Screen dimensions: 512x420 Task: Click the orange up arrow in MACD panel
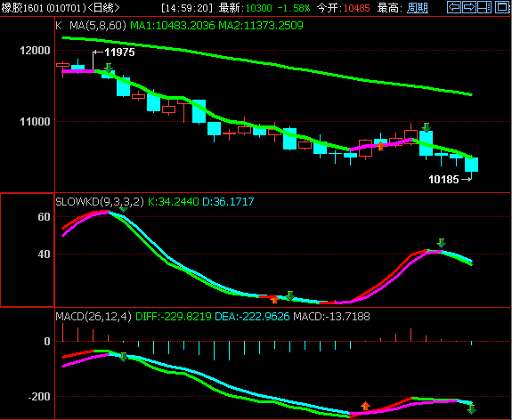pos(365,406)
